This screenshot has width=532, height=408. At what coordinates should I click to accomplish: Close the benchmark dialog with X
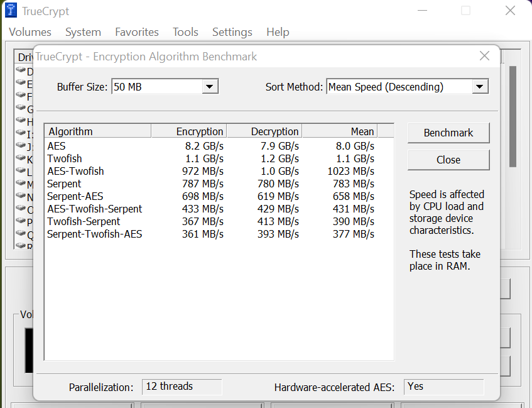pos(484,56)
